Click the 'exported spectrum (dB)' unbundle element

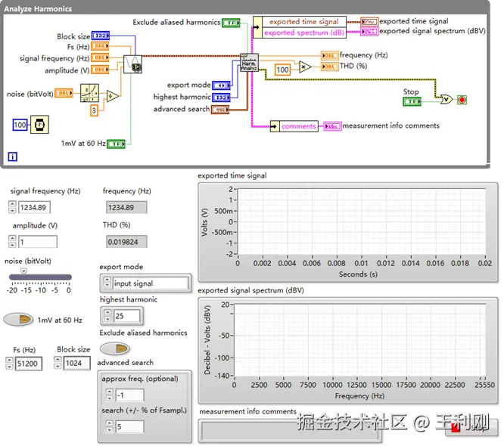(304, 33)
